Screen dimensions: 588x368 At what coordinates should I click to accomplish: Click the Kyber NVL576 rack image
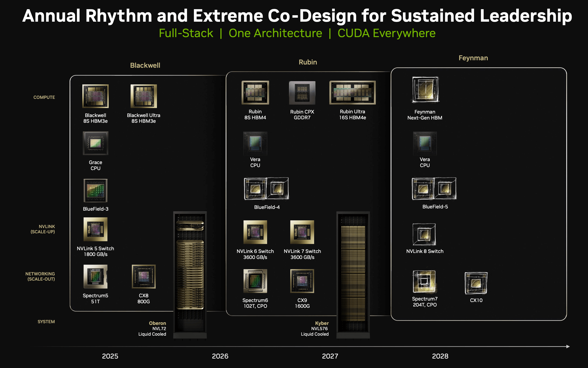353,274
